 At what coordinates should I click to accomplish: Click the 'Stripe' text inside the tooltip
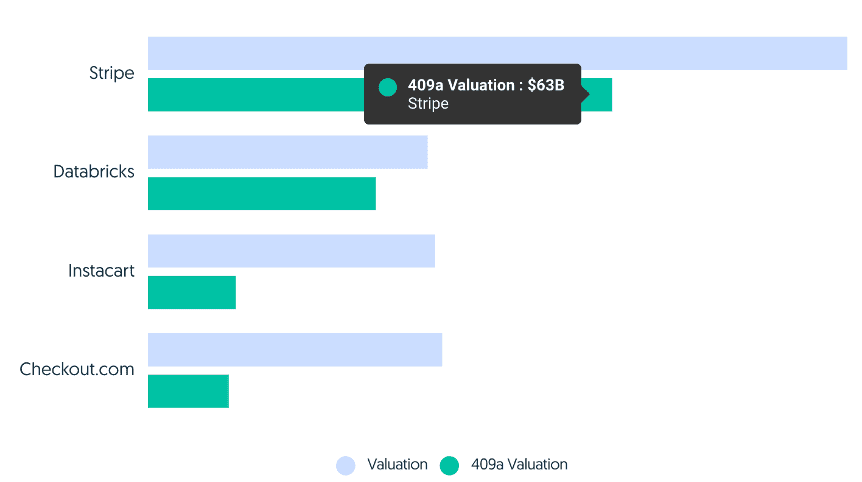tap(428, 103)
